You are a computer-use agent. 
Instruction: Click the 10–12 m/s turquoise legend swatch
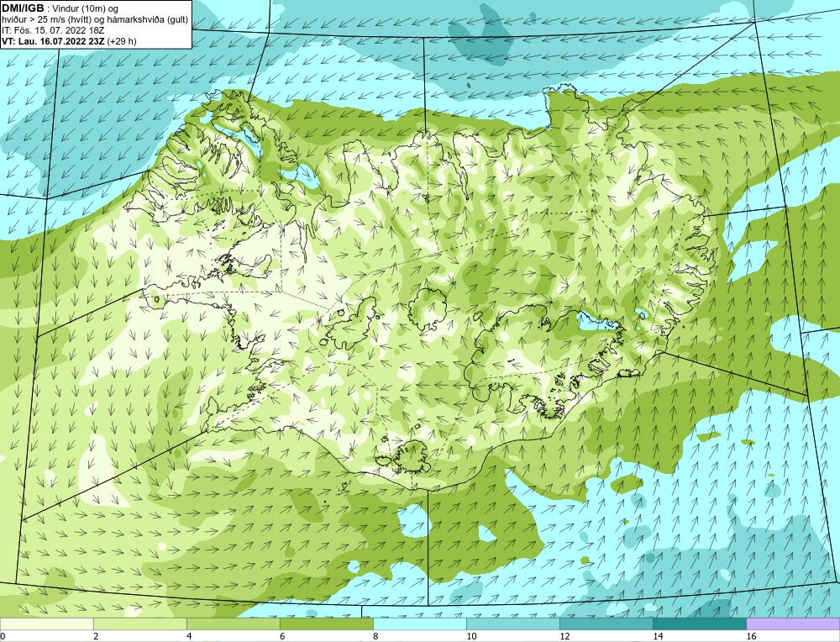513,624
